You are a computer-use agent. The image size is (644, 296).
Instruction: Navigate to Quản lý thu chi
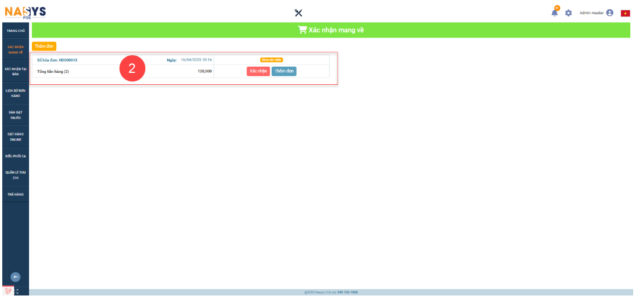tap(16, 175)
